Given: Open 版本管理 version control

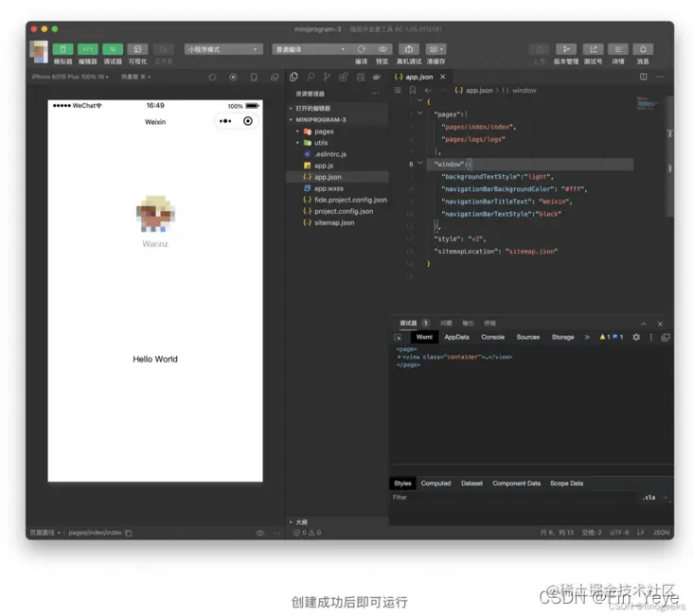Looking at the screenshot, I should pyautogui.click(x=566, y=49).
